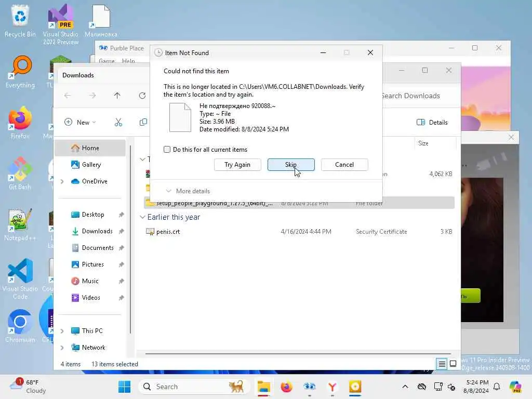The image size is (532, 399).
Task: Launch Visual Studio Code desktop shortcut
Action: click(x=20, y=279)
